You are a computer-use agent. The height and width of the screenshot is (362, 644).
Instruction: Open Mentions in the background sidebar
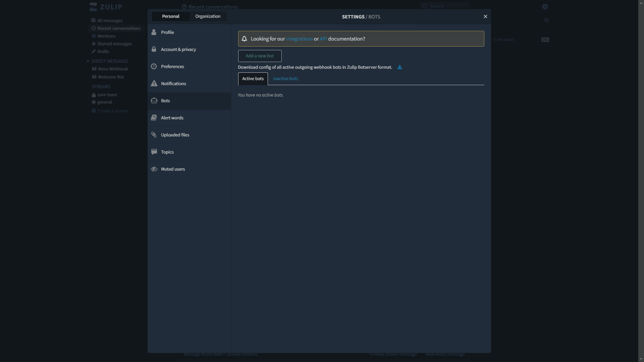(x=106, y=36)
